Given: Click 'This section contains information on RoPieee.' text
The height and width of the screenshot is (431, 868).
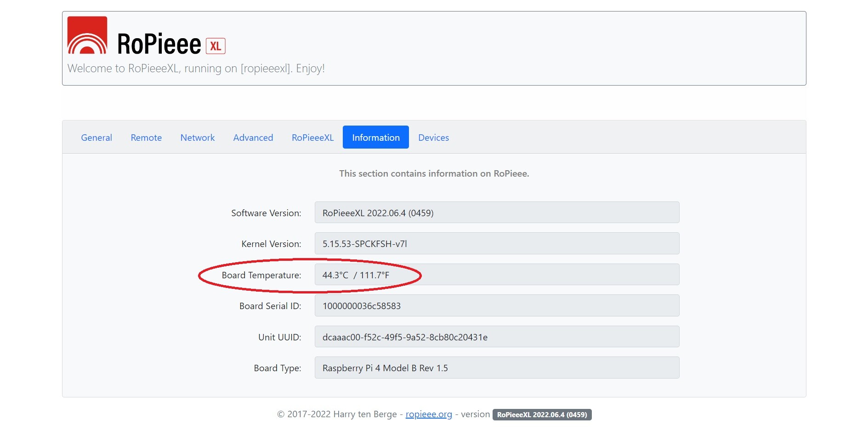Looking at the screenshot, I should [x=434, y=173].
